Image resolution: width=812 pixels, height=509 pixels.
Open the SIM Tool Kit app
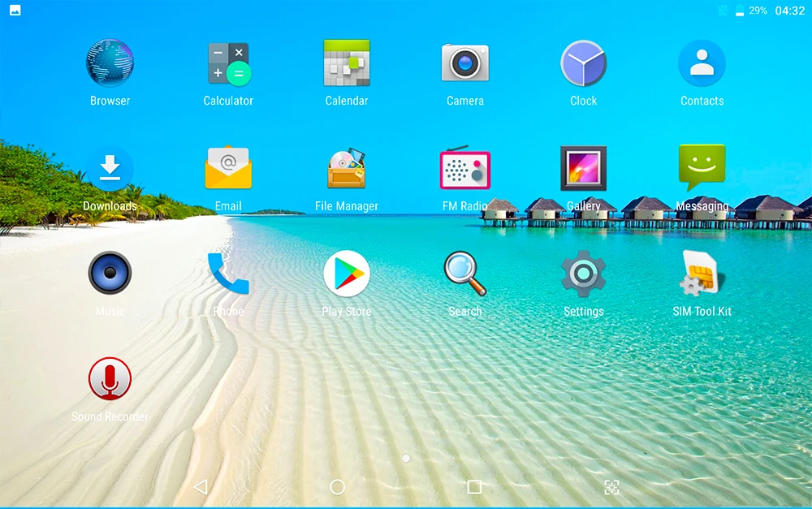[702, 274]
